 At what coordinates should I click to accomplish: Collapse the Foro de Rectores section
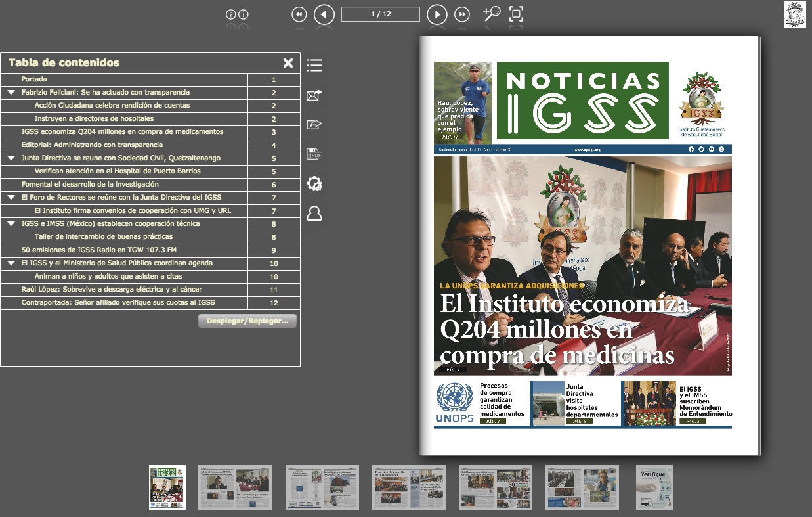coord(11,198)
